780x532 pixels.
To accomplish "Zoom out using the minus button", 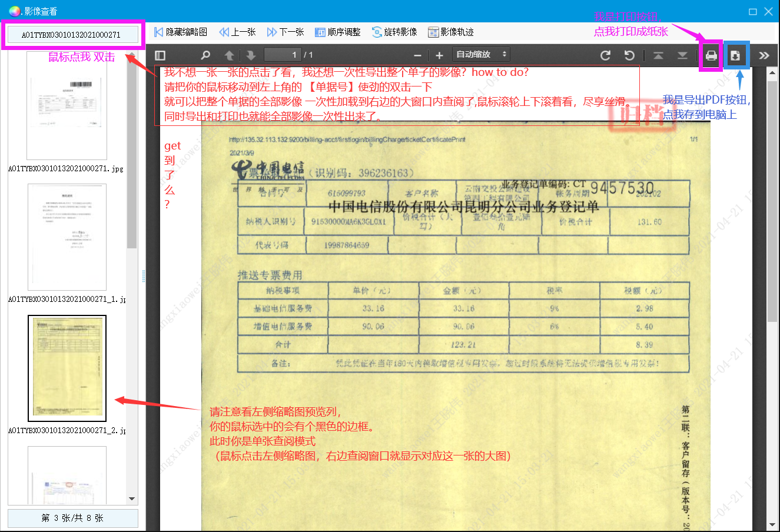I will pyautogui.click(x=417, y=55).
